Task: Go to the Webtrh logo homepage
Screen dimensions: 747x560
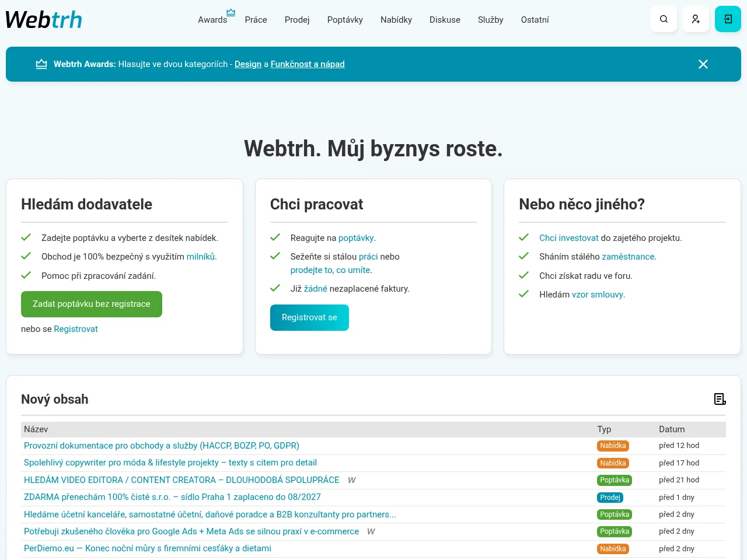Action: (44, 19)
